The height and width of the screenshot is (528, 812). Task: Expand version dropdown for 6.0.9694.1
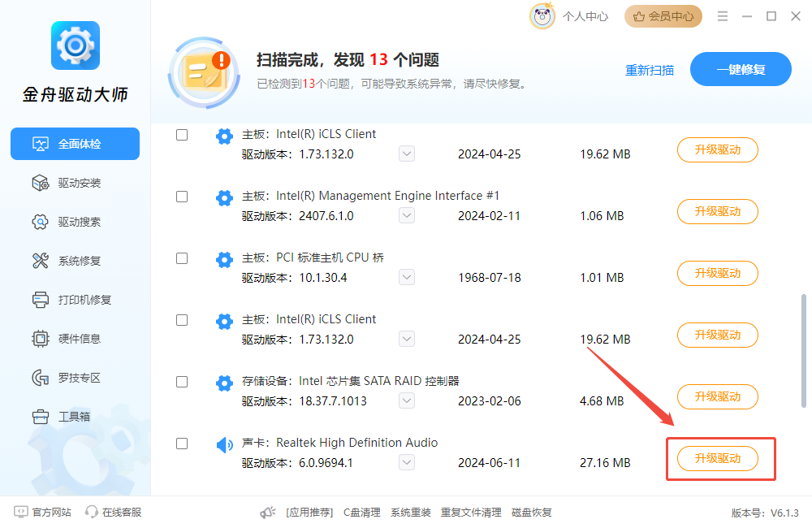407,462
